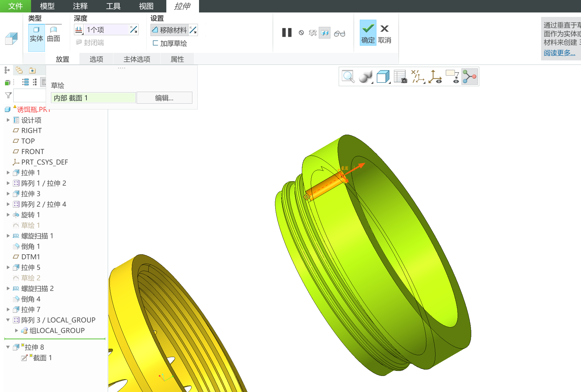581x392 pixels.
Task: Open the datum display filters icon
Action: point(418,76)
